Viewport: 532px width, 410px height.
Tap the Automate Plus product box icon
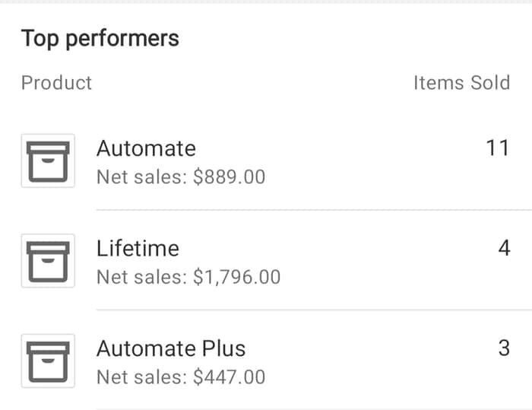[48, 361]
